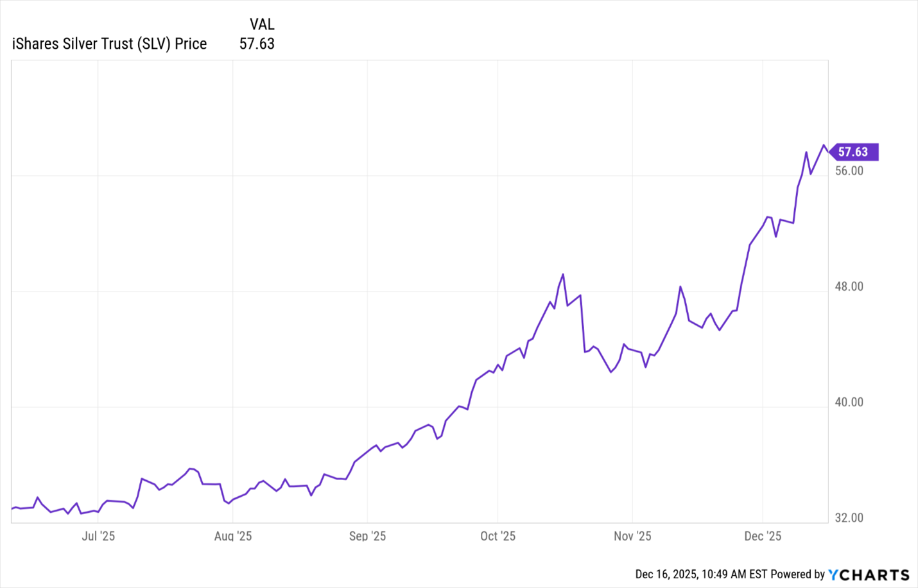This screenshot has height=588, width=918.
Task: Click the 57.63 value under VAL
Action: (257, 44)
